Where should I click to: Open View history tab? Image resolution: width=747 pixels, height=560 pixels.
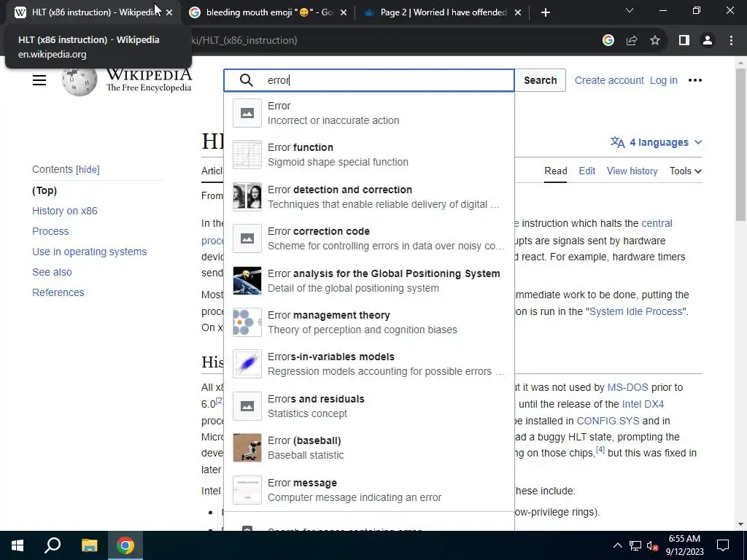[x=632, y=171]
